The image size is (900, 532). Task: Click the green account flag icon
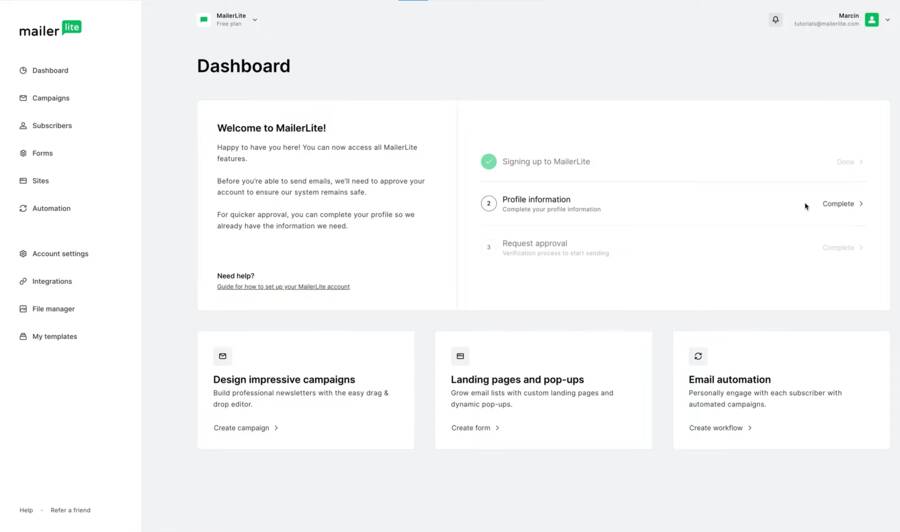pyautogui.click(x=204, y=20)
